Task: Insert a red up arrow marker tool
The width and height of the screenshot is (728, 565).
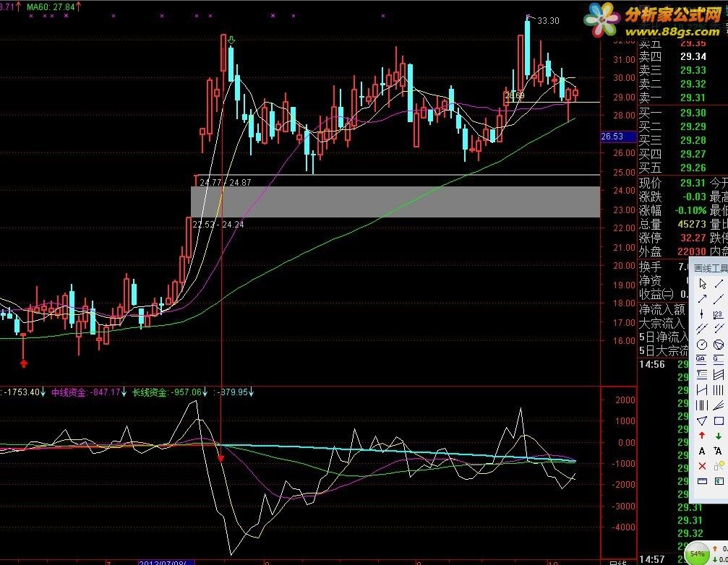Action: 703,436
